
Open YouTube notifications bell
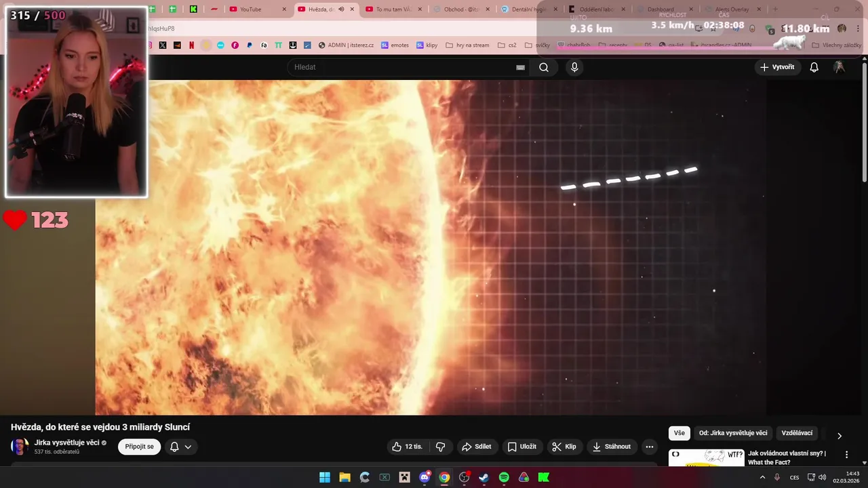pos(814,67)
